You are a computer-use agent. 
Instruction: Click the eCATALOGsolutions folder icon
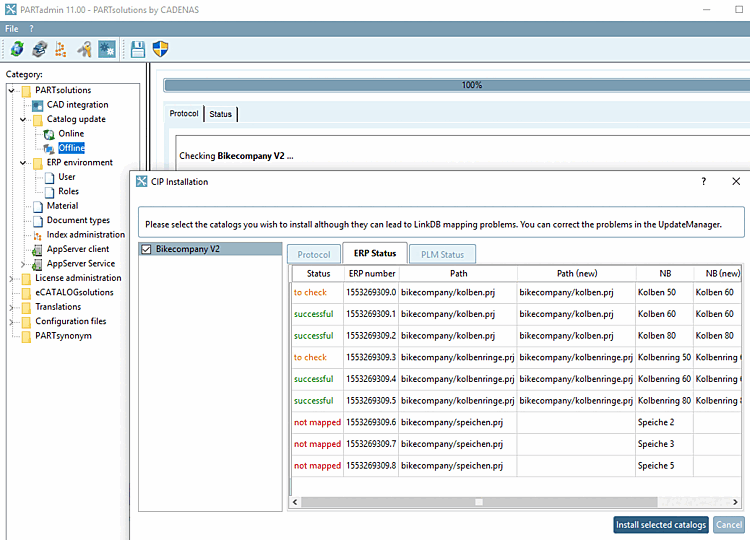(x=27, y=293)
